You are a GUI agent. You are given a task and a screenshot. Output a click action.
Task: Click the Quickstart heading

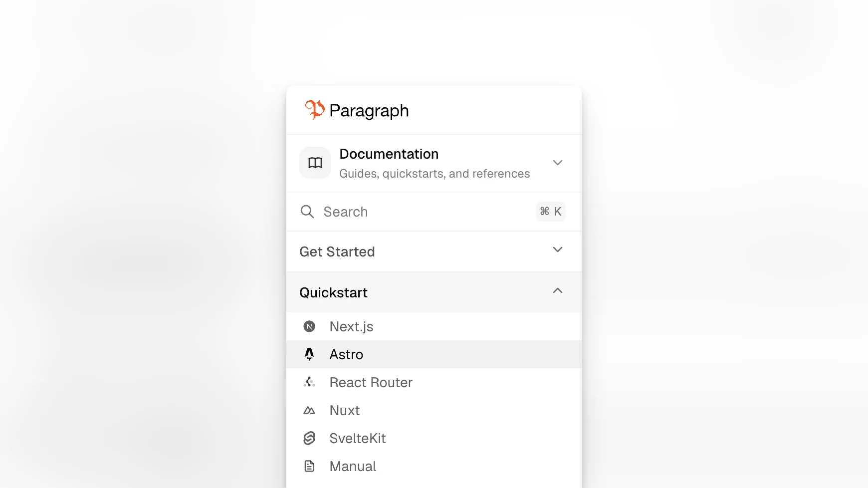[333, 292]
